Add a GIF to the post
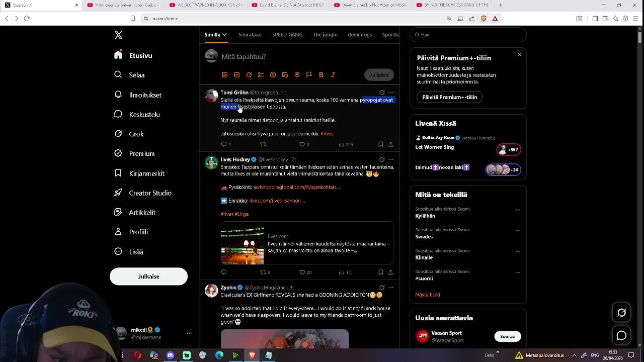The width and height of the screenshot is (644, 362). coord(237,75)
